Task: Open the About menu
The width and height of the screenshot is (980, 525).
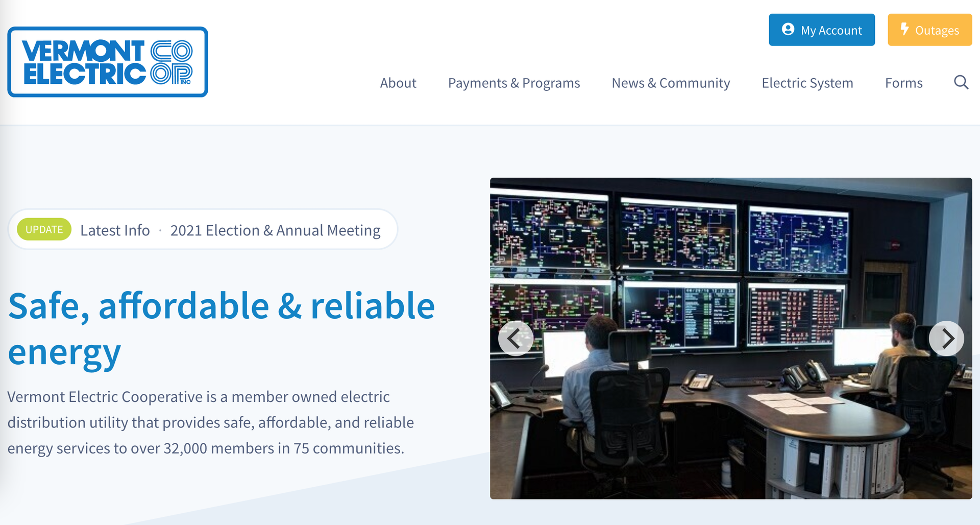Action: 398,83
